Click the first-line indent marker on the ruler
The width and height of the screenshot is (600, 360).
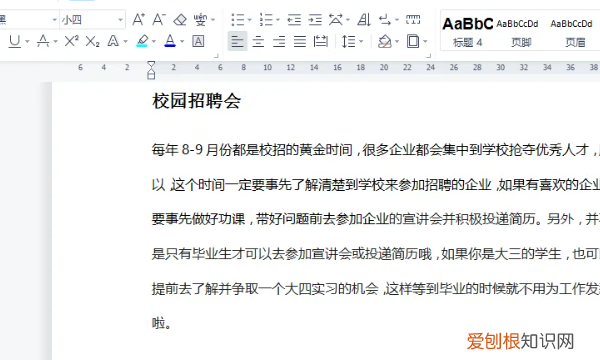tap(151, 64)
